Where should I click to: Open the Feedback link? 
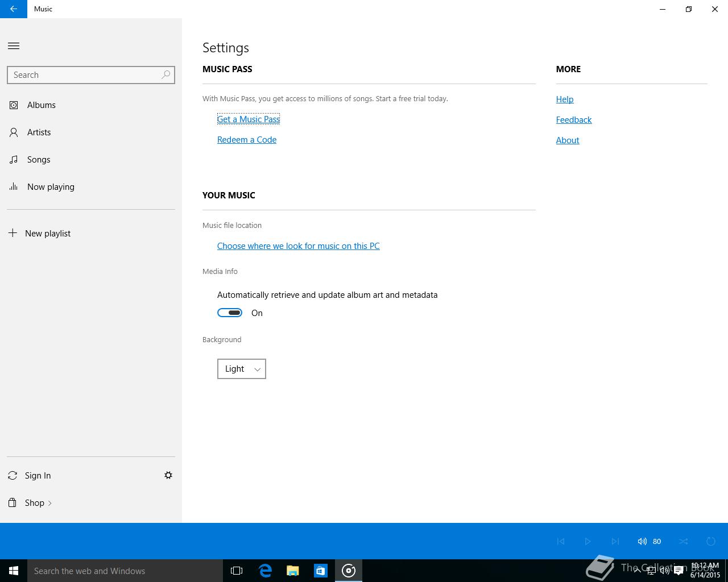pyautogui.click(x=574, y=119)
